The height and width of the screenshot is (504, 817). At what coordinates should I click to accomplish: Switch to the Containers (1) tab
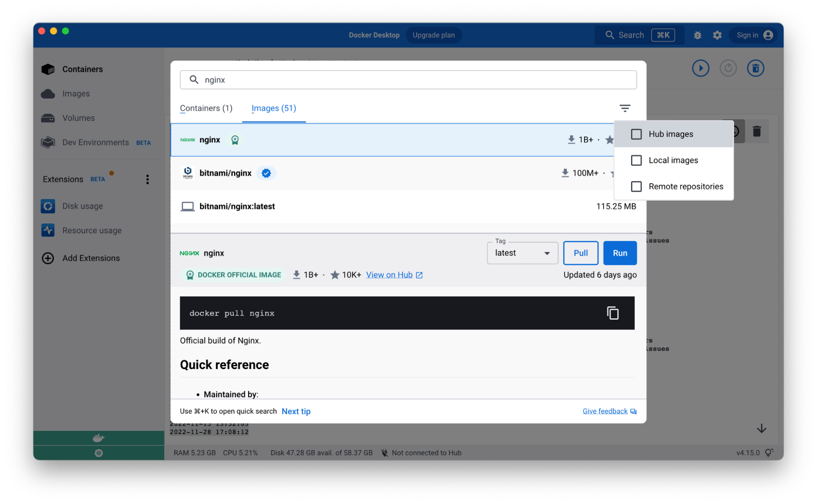pos(206,108)
